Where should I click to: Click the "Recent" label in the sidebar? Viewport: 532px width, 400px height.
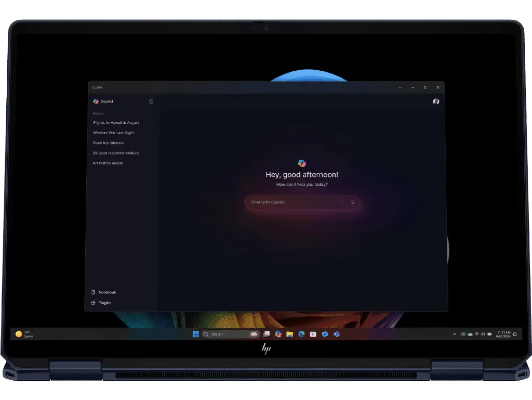98,113
